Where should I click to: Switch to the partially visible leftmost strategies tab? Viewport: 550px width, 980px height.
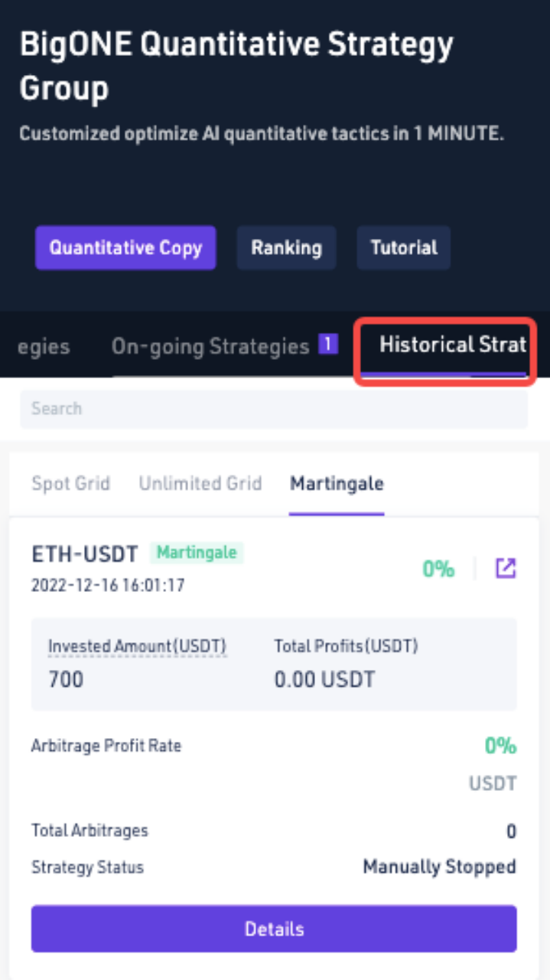[x=44, y=346]
